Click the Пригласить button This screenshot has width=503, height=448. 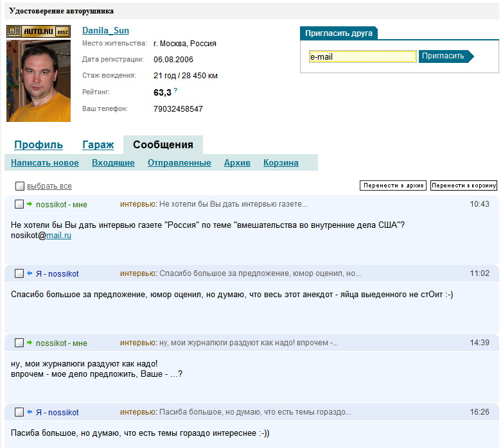click(446, 56)
